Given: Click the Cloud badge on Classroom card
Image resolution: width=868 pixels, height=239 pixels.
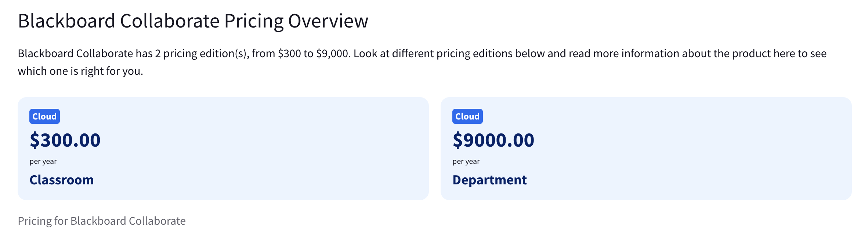Looking at the screenshot, I should click(x=44, y=117).
